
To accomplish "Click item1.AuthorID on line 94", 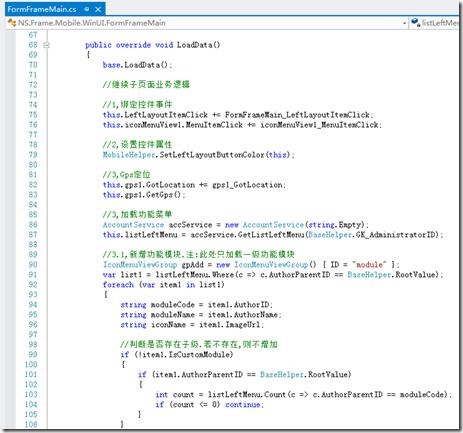I will click(238, 305).
